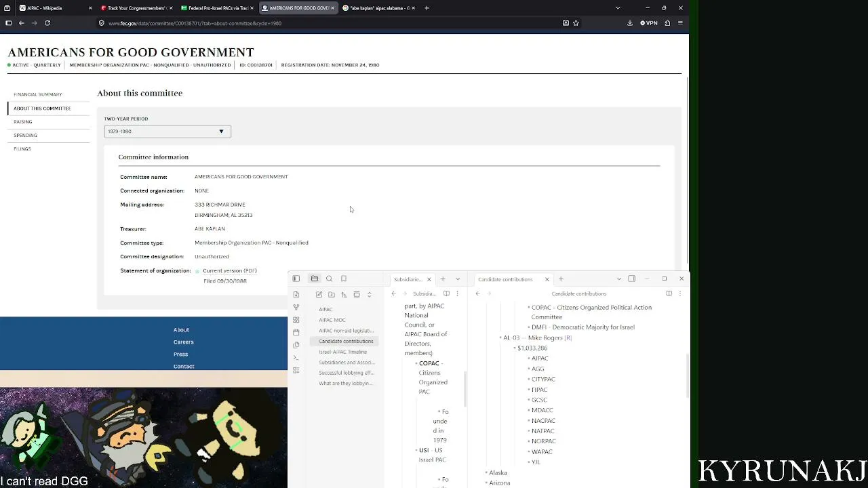This screenshot has width=868, height=488.
Task: Switch to AIPAC - Wikipedia browser tab
Action: tap(54, 8)
